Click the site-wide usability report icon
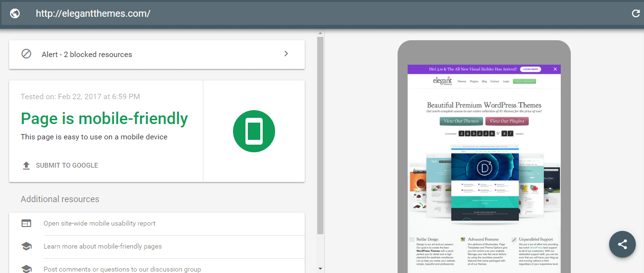This screenshot has width=644, height=273. click(x=26, y=223)
